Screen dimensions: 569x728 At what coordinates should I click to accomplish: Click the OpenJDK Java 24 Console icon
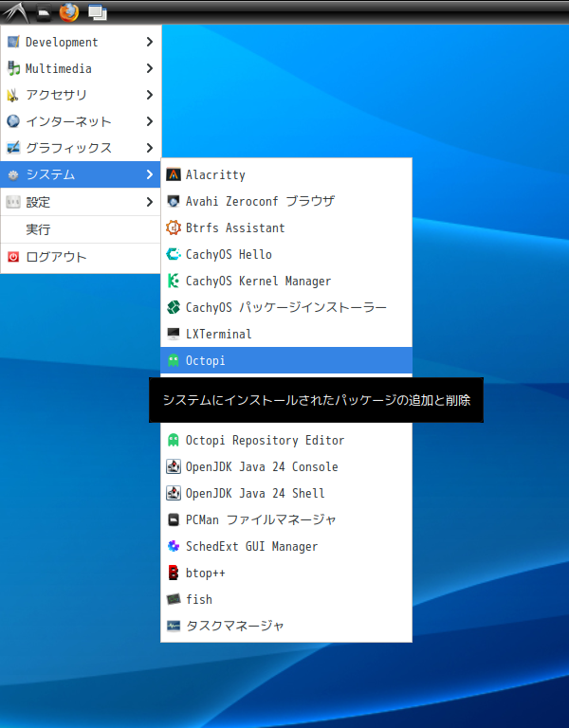click(x=174, y=466)
